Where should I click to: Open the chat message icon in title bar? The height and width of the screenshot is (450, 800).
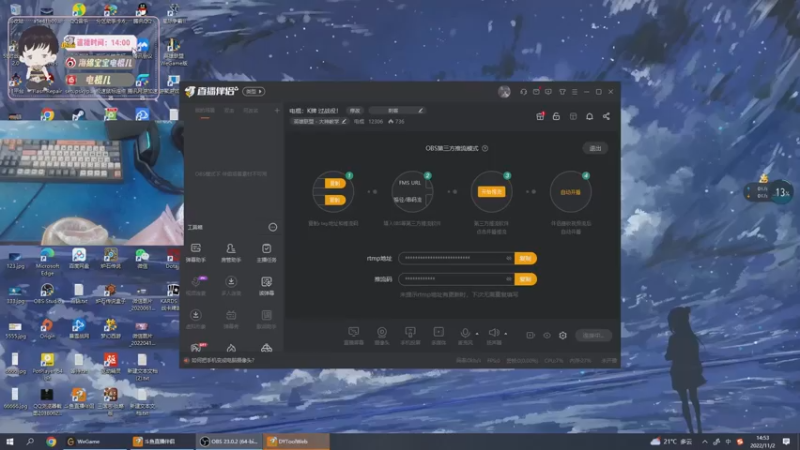coord(548,92)
